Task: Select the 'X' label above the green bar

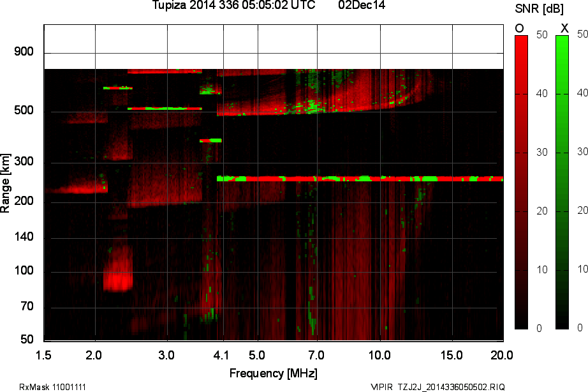Action: (564, 28)
